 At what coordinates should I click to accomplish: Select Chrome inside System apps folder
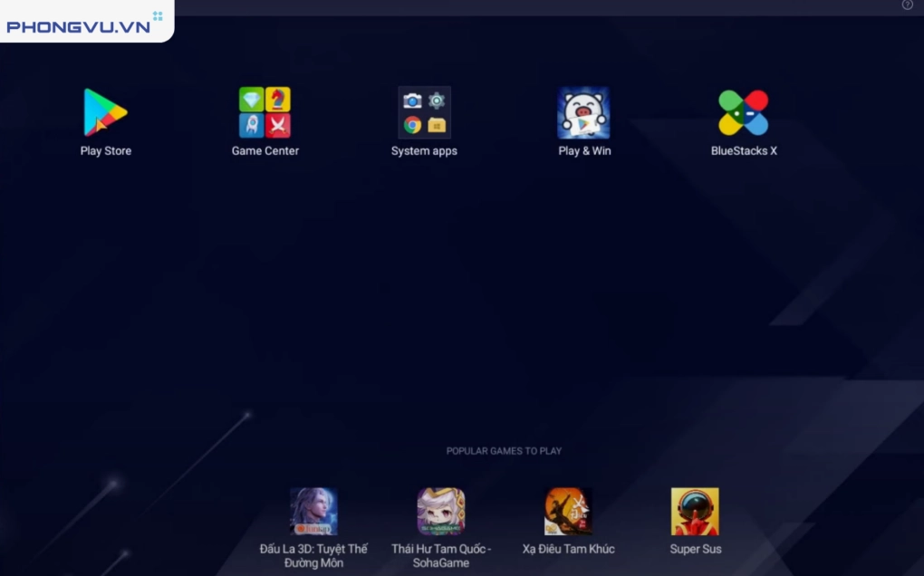[412, 125]
